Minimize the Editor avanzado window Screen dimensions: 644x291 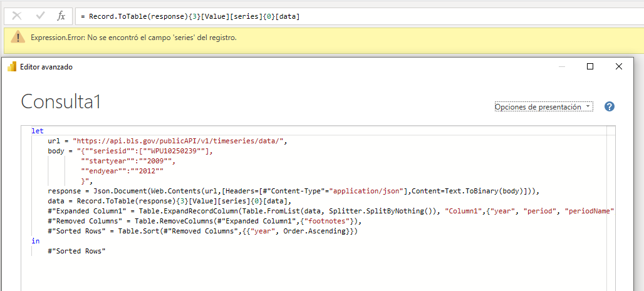tap(562, 66)
